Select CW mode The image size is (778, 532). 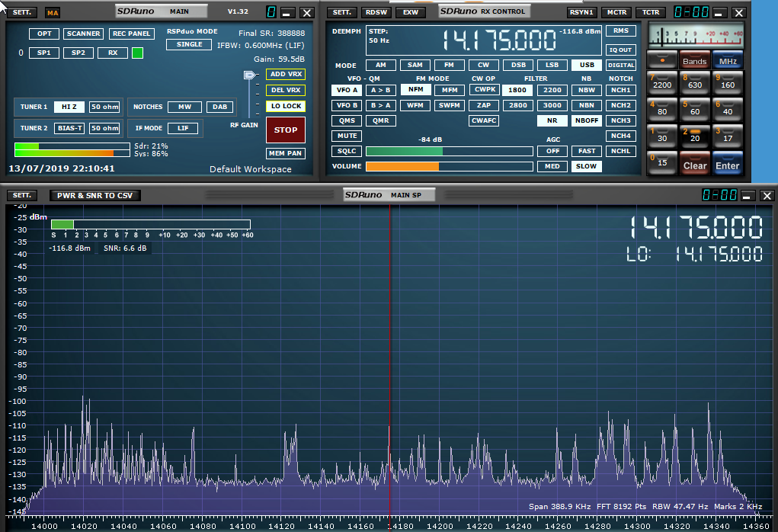coord(484,65)
